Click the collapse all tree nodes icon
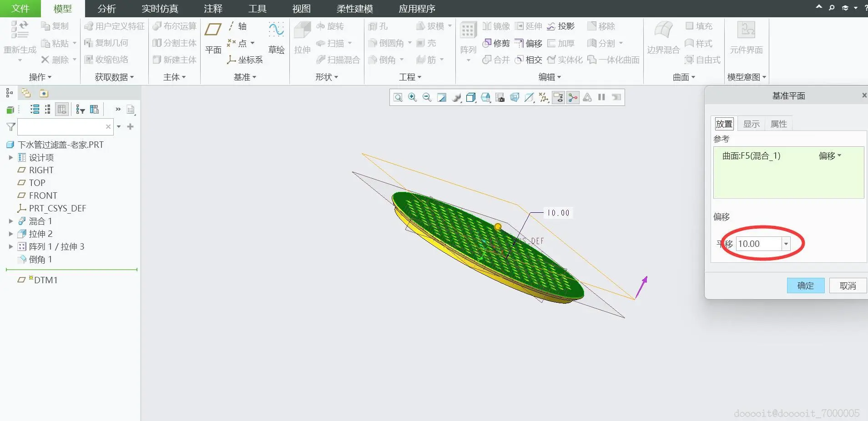Image resolution: width=868 pixels, height=421 pixels. pyautogui.click(x=47, y=109)
